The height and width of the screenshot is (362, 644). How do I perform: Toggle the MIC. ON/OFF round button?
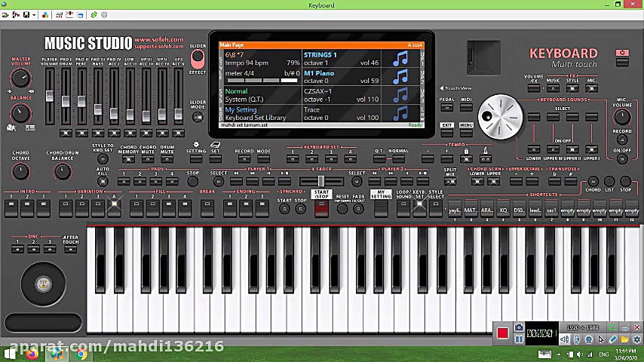(622, 159)
